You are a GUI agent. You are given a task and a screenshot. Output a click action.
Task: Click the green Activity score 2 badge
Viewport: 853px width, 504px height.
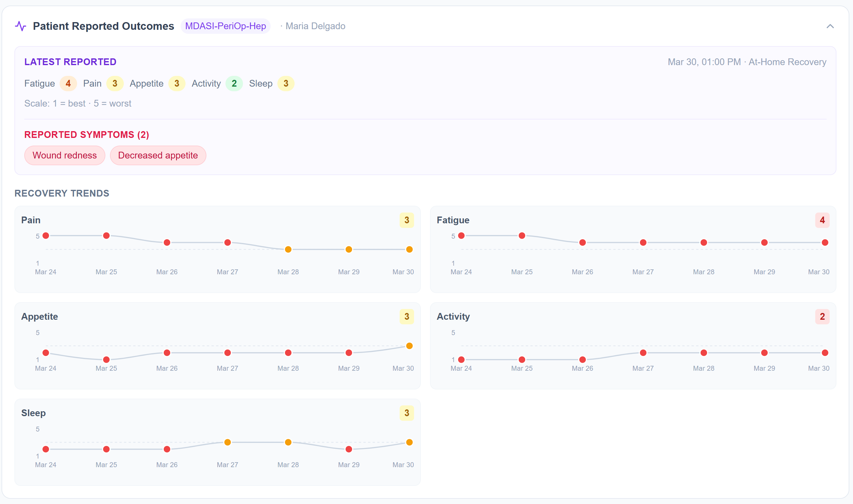[x=234, y=84]
